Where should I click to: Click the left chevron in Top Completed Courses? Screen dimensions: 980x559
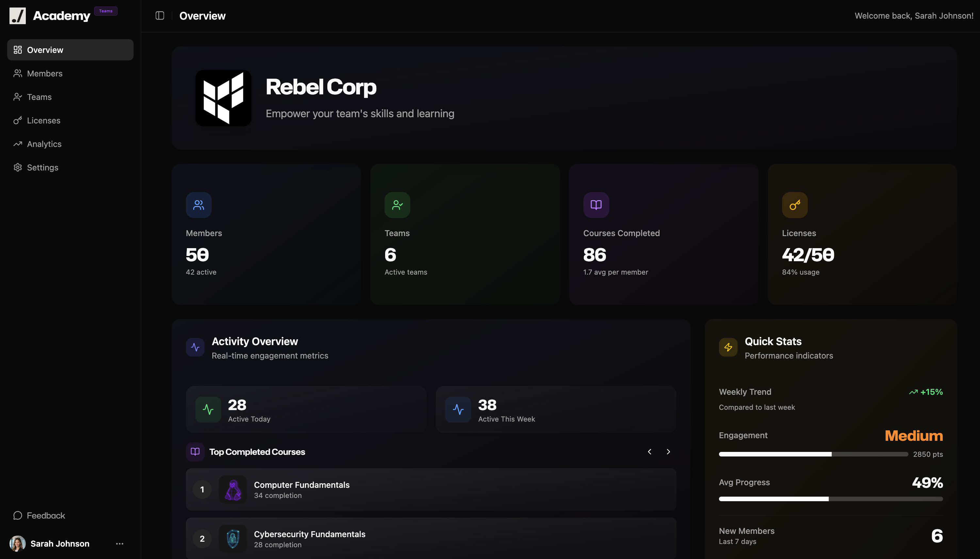(649, 452)
